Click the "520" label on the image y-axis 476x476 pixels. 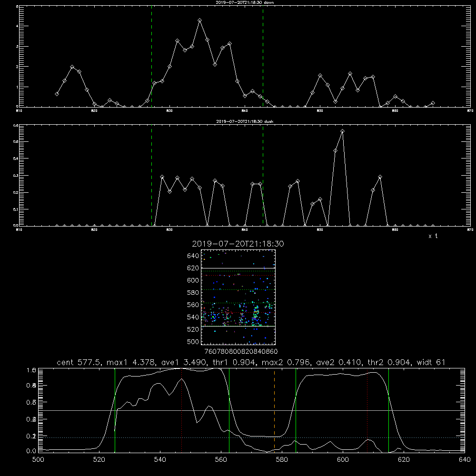193,329
